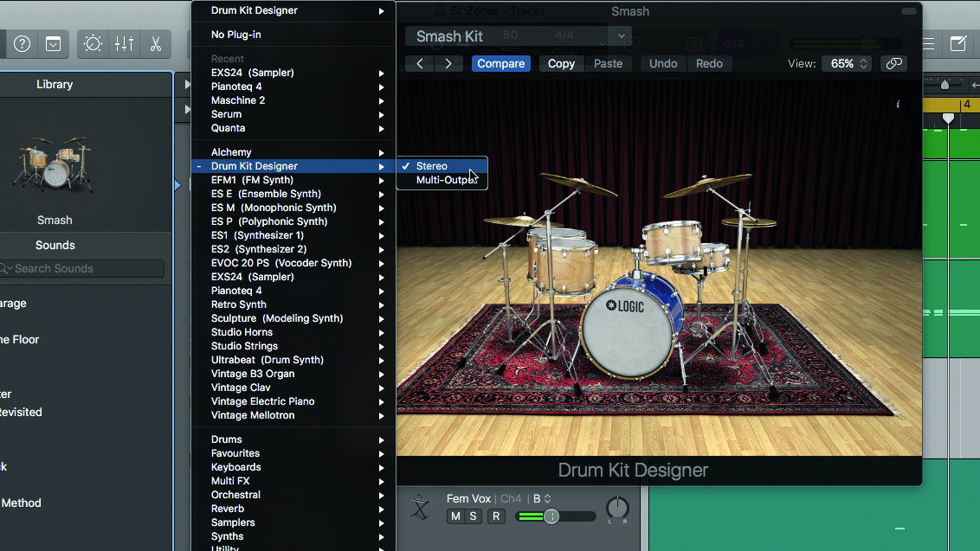Click the Undo button
The height and width of the screenshot is (551, 980).
pyautogui.click(x=663, y=64)
